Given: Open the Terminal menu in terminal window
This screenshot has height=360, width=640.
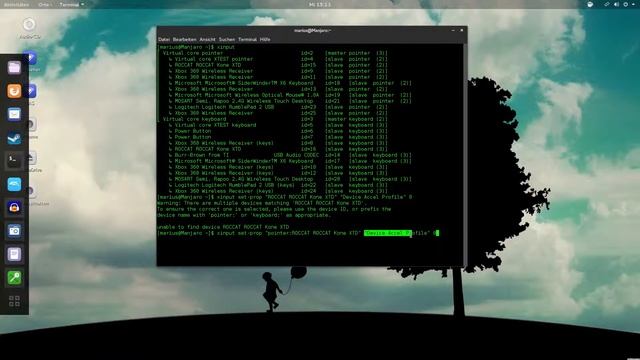Looking at the screenshot, I should tap(247, 40).
